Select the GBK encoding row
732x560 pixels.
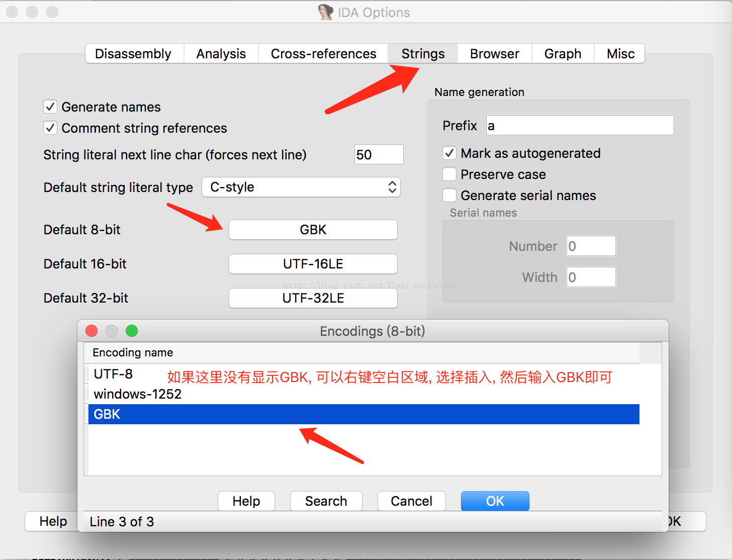click(364, 414)
